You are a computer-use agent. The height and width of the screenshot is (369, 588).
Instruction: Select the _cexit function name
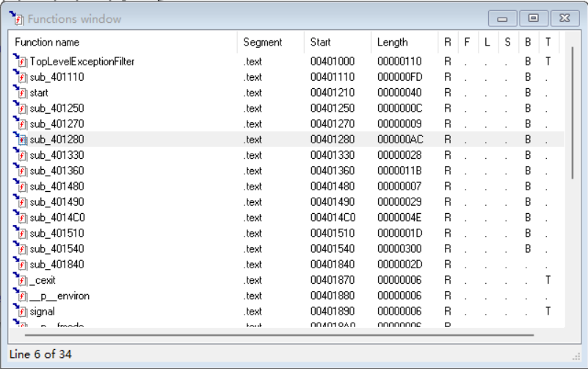(43, 280)
